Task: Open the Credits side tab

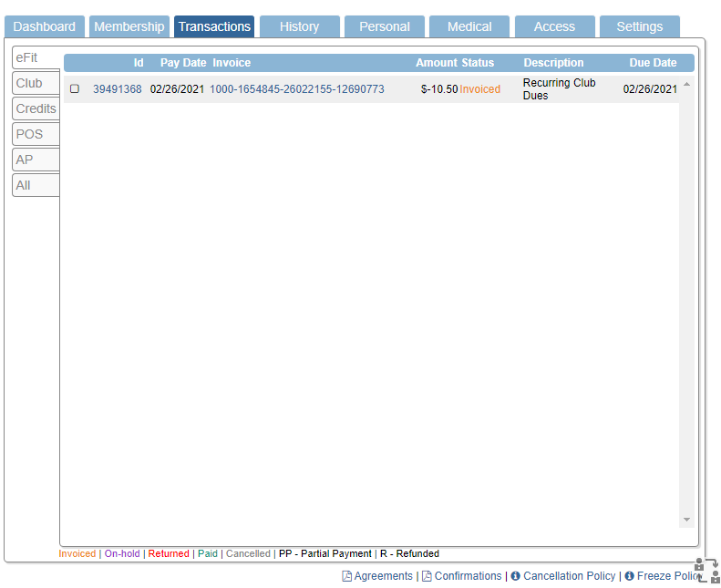Action: tap(36, 108)
